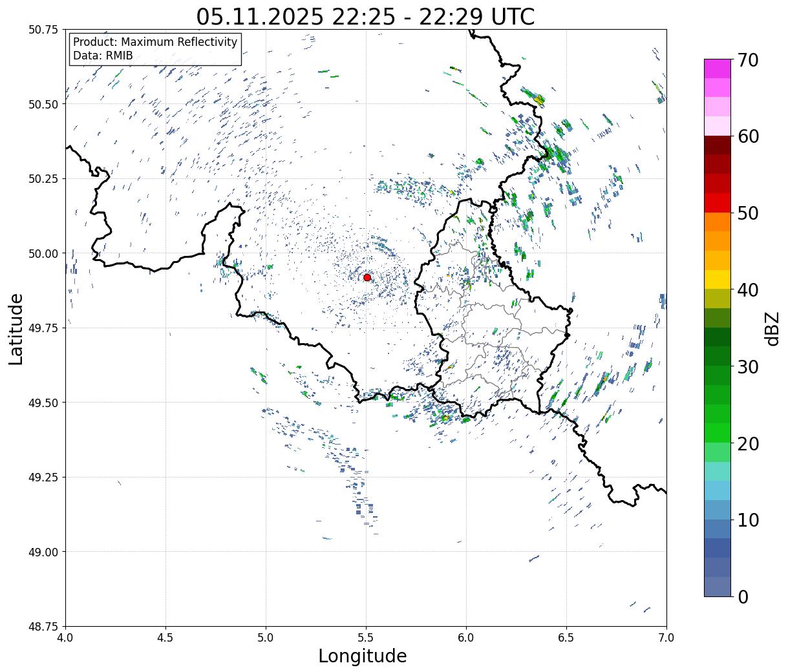Click the dark maroon swatch just below 60 dBZ
The image size is (788, 672).
pyautogui.click(x=718, y=145)
